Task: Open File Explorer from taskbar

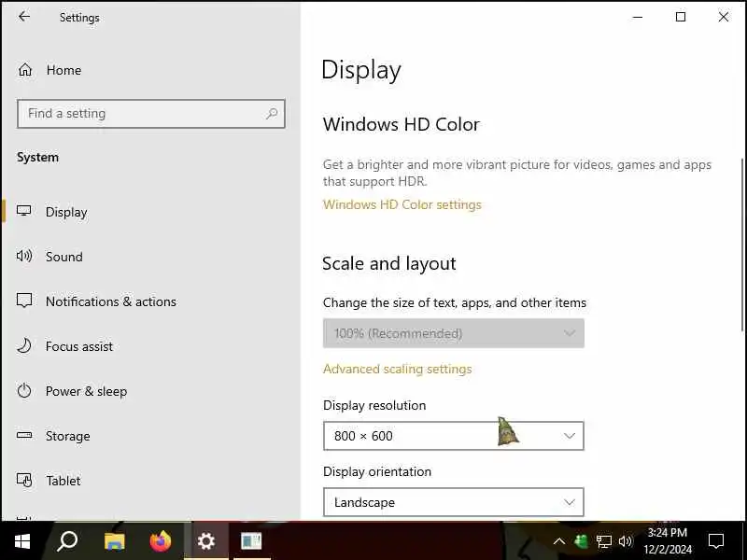Action: tap(114, 541)
